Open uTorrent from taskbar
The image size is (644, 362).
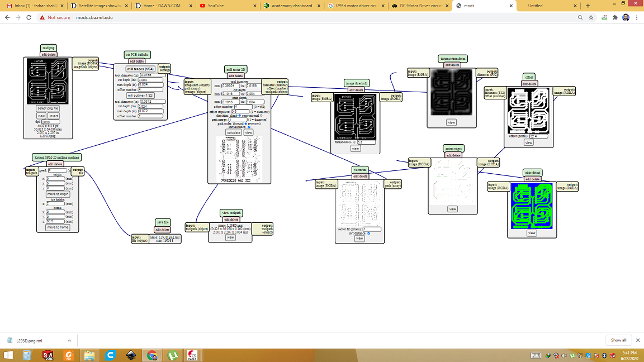(173, 355)
